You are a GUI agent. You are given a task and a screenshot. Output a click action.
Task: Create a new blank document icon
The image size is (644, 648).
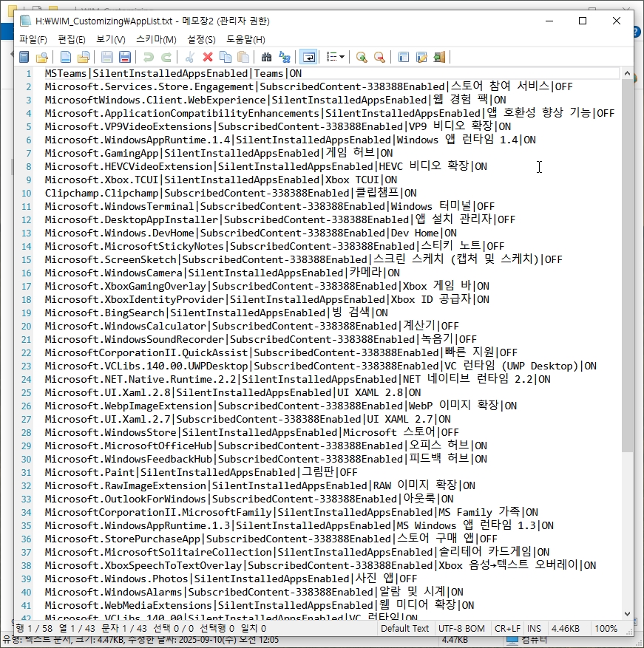pyautogui.click(x=65, y=57)
